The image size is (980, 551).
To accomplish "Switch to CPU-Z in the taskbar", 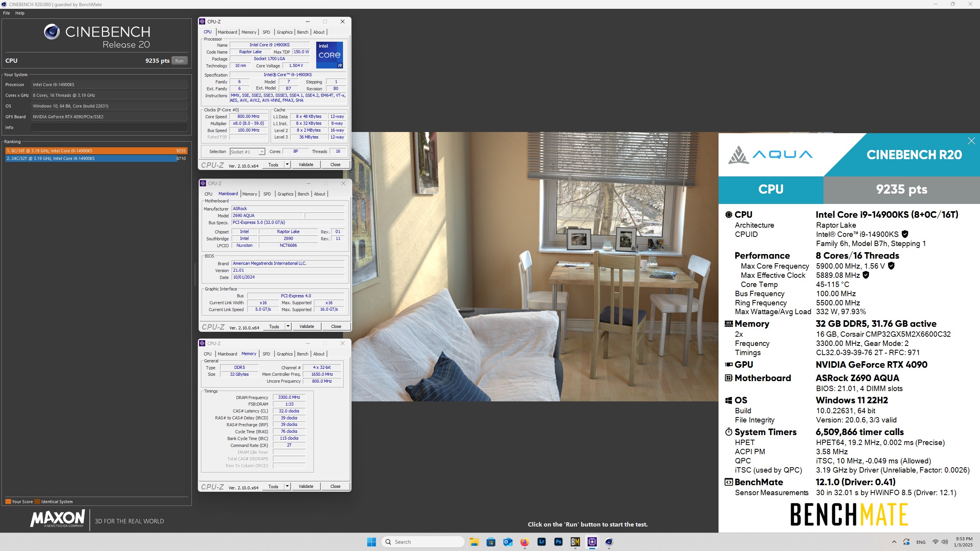I will point(592,542).
